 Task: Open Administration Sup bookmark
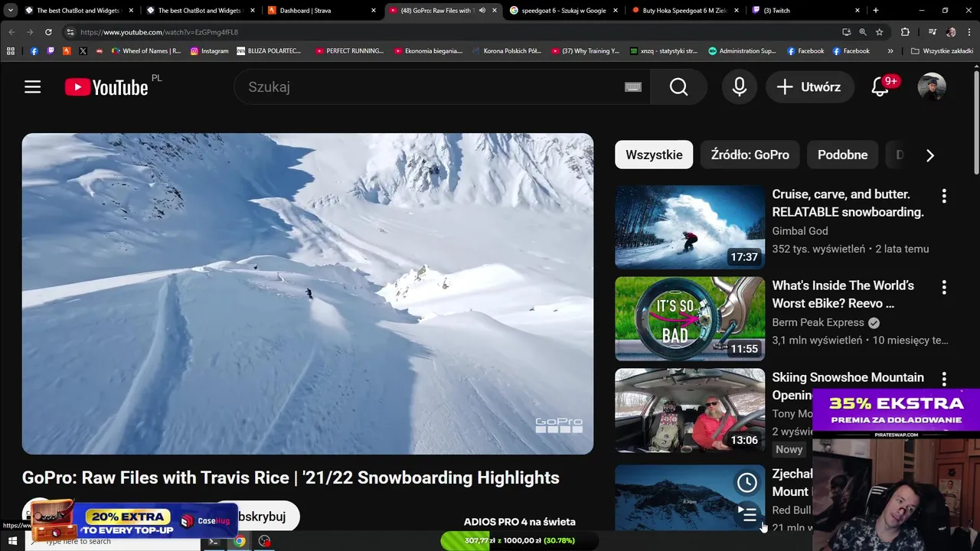point(742,51)
